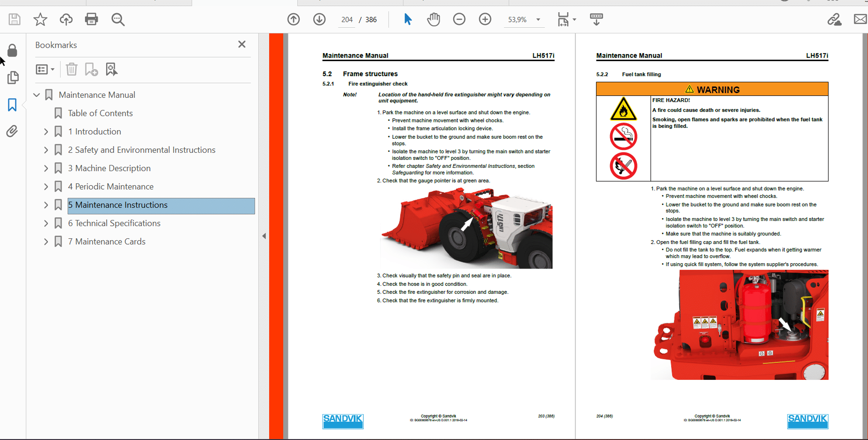868x440 pixels.
Task: Toggle the Bookmarks panel icon
Action: (x=12, y=104)
